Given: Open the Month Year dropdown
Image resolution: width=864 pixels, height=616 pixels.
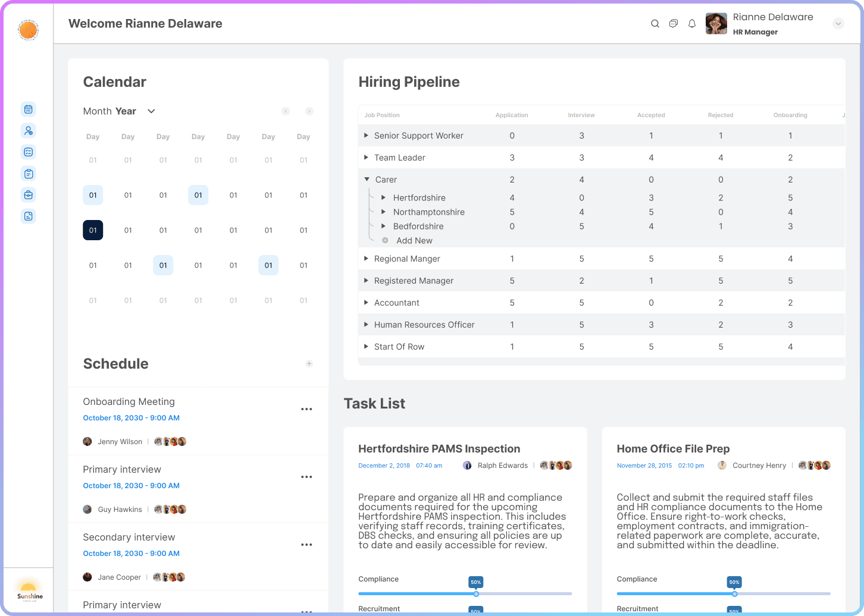Looking at the screenshot, I should coord(151,111).
